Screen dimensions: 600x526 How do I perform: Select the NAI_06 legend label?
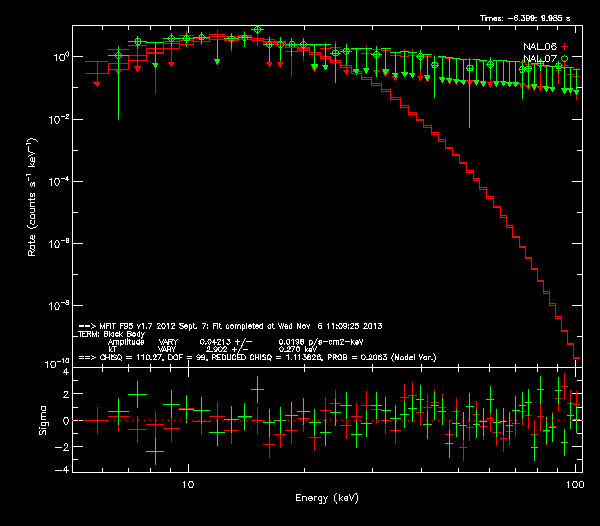tap(539, 46)
